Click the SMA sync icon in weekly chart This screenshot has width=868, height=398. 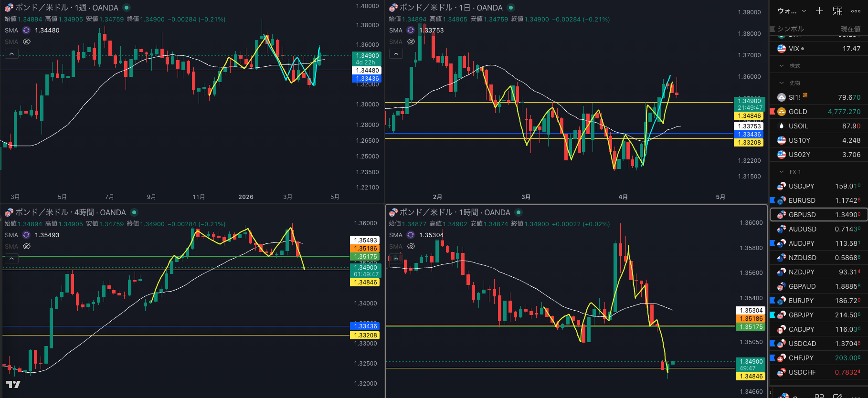tap(26, 30)
